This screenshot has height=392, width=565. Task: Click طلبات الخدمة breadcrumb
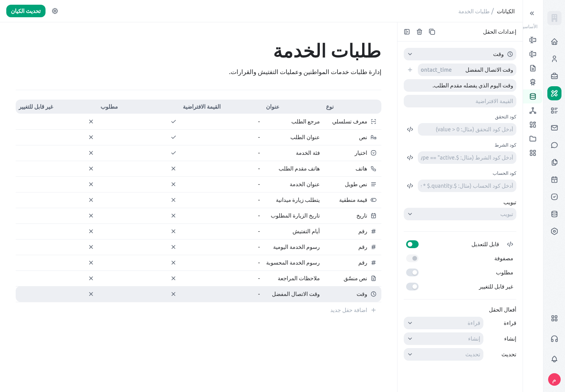coord(474,11)
